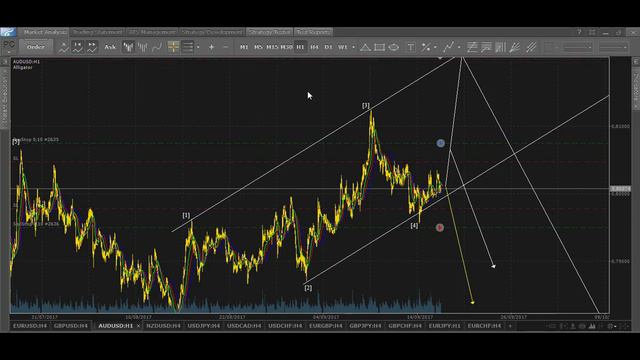
Task: Toggle horizontal lines display icon
Action: [188, 47]
